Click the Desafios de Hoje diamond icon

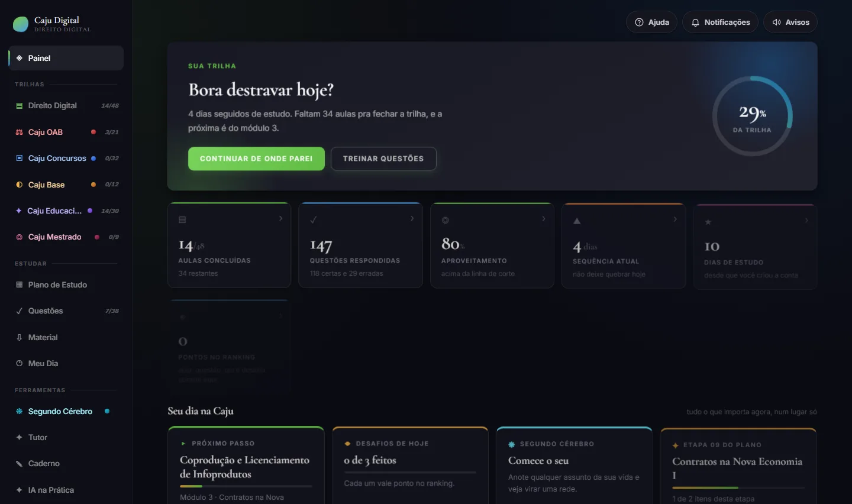(x=347, y=443)
